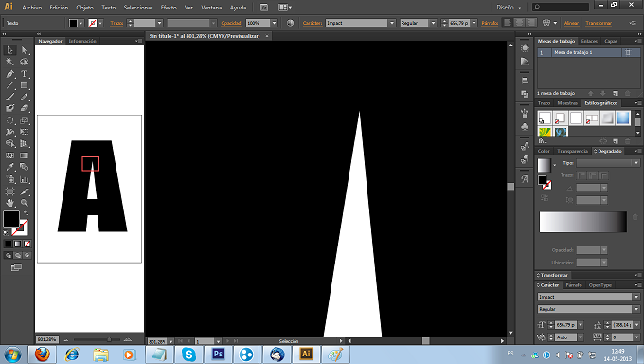This screenshot has height=364, width=644.
Task: Click the Alinear link
Action: (571, 23)
